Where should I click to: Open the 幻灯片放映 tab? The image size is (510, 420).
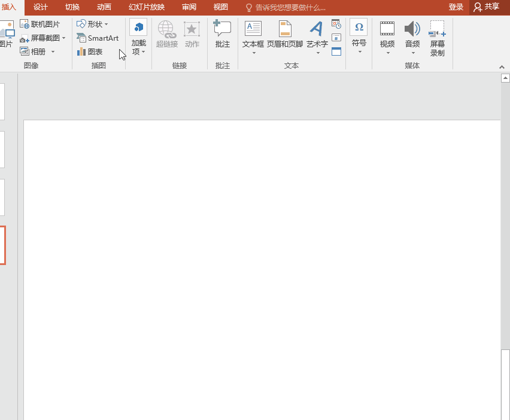pyautogui.click(x=147, y=7)
